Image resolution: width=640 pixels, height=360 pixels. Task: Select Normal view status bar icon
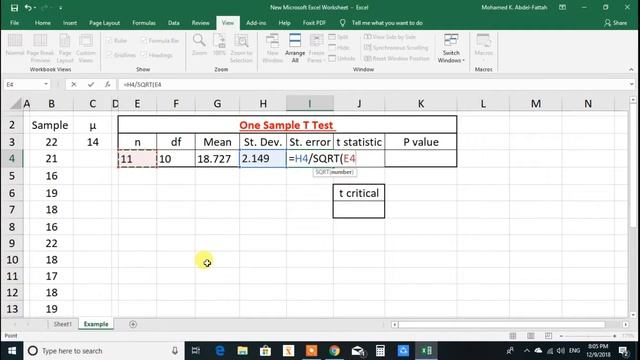coord(513,336)
